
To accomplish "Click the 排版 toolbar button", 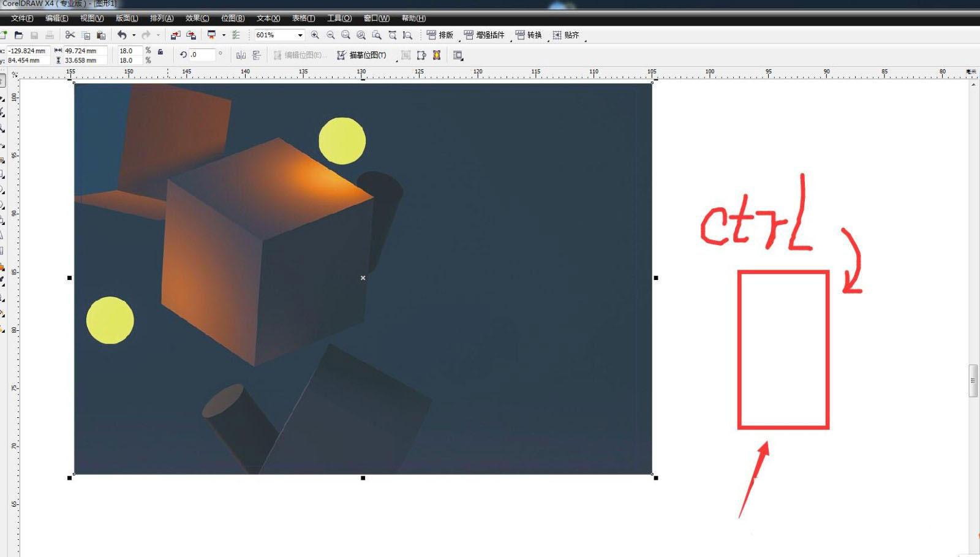I will point(440,36).
